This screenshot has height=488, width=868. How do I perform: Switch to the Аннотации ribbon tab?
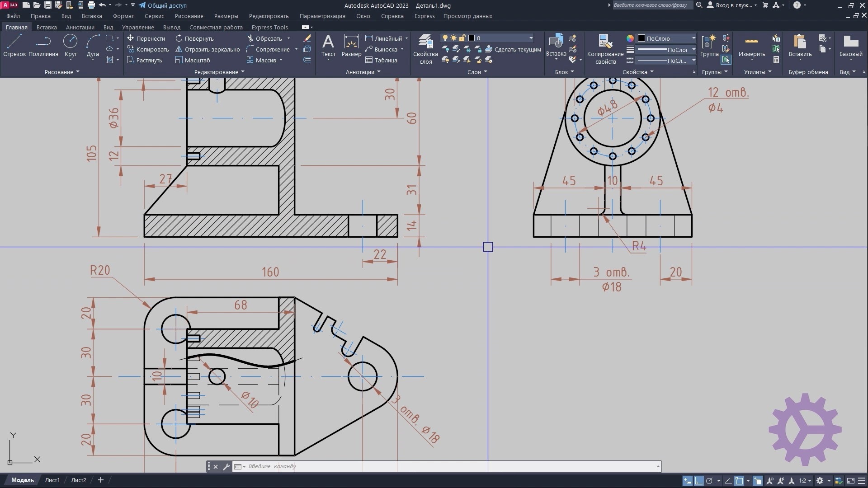point(80,27)
